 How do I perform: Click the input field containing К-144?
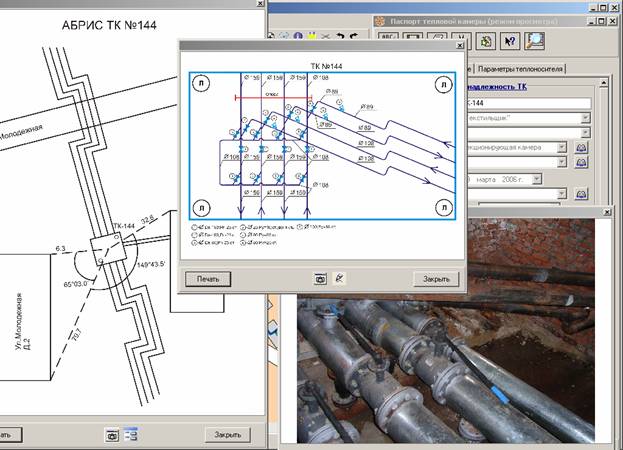(530, 103)
